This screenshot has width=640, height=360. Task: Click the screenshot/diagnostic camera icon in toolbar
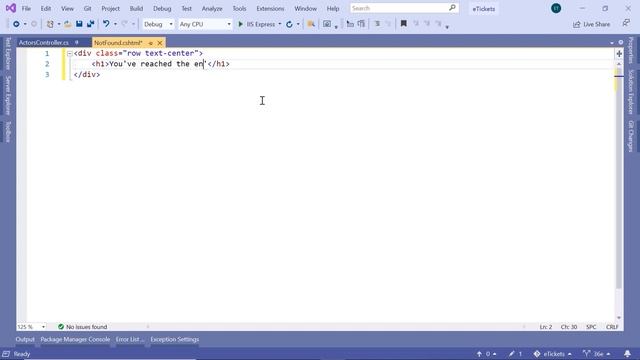[x=327, y=24]
